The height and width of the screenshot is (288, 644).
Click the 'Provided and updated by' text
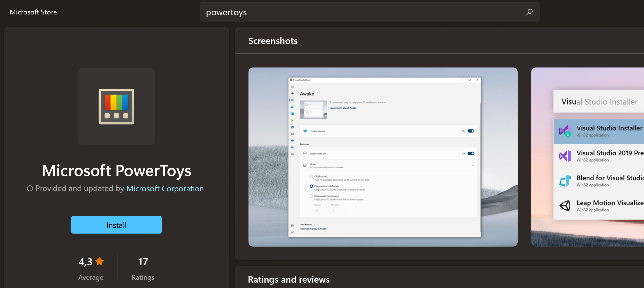pos(80,189)
